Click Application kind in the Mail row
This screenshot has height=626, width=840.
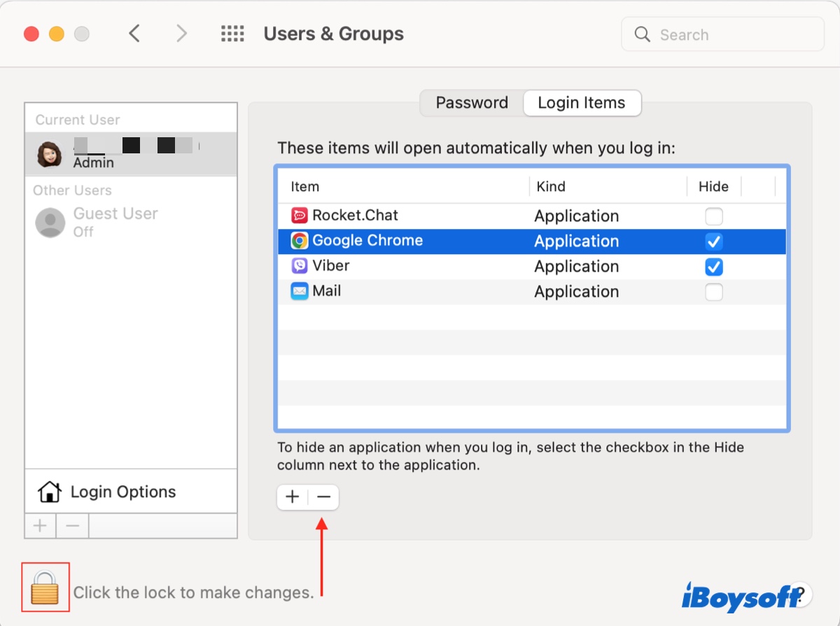point(577,291)
